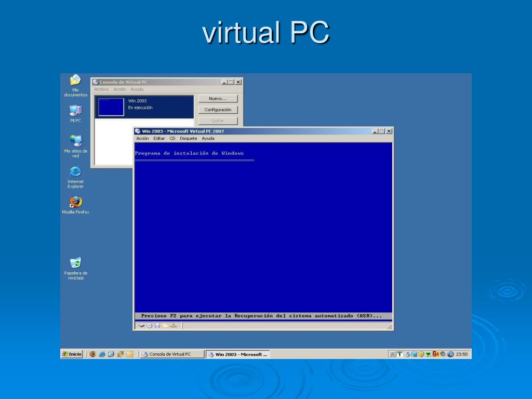532x399 pixels.
Task: Click the fourth quick launch icon with yellow tool
Action: point(121,354)
